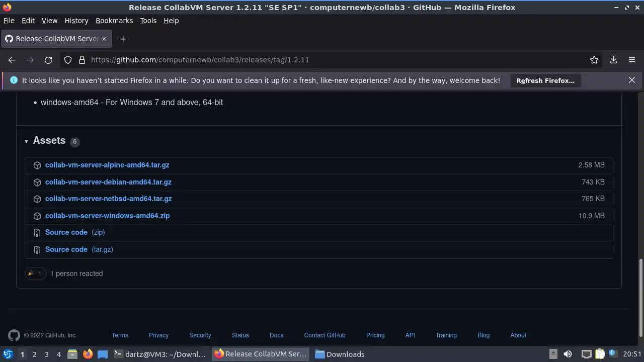Click the URL address bar
The width and height of the screenshot is (644, 362).
(332, 60)
